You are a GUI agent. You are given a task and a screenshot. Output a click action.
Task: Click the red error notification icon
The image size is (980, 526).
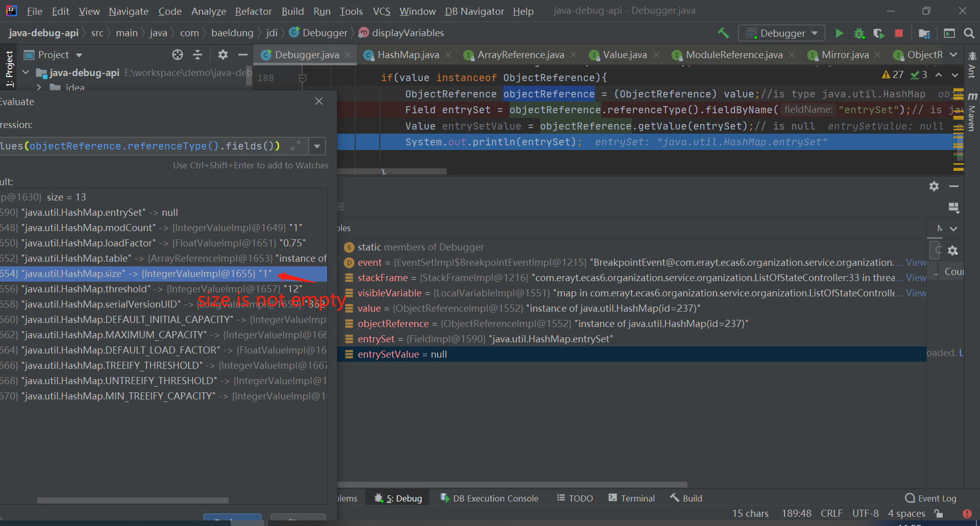click(x=967, y=513)
